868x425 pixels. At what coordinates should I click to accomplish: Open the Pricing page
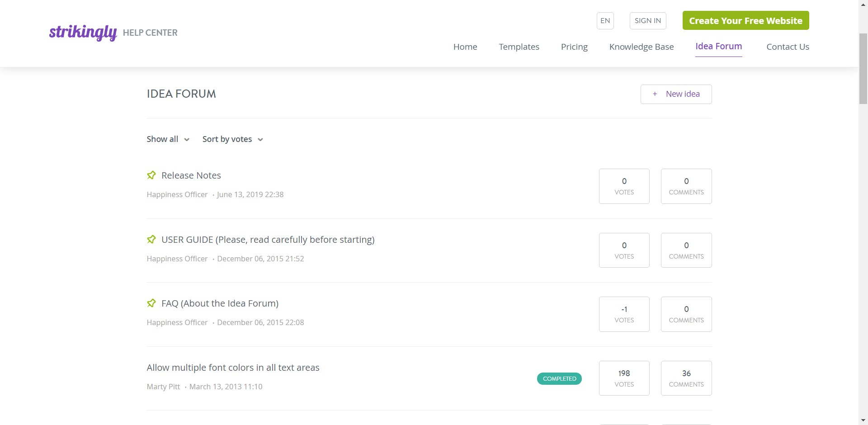(x=574, y=47)
